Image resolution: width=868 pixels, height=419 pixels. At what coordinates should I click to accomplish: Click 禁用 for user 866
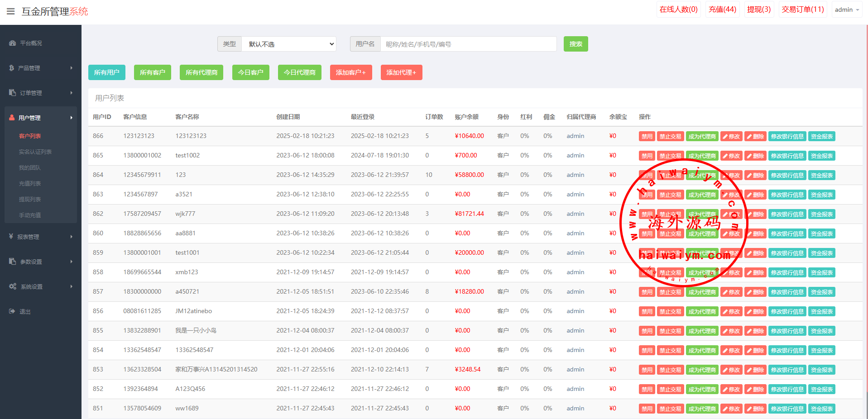647,136
